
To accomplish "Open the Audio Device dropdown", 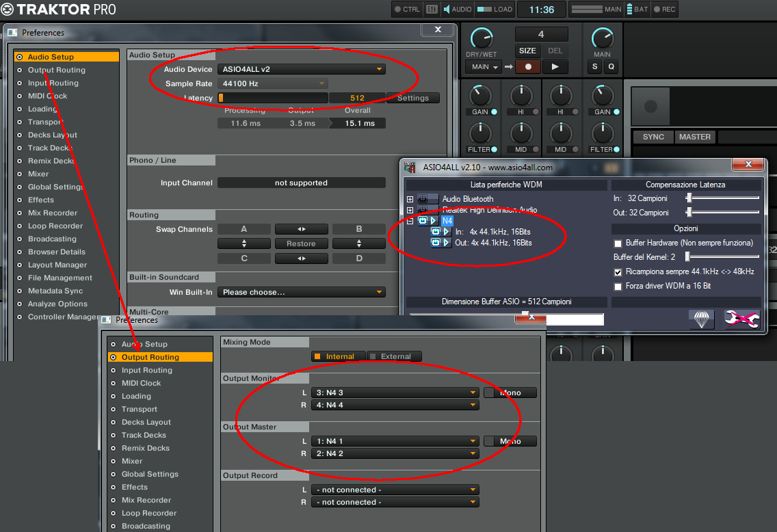I will (301, 69).
